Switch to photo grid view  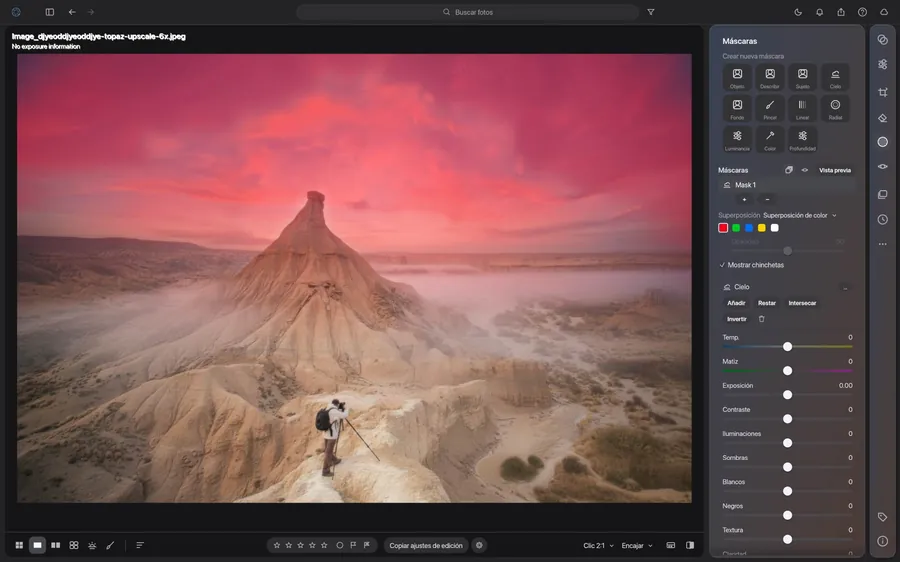point(19,545)
